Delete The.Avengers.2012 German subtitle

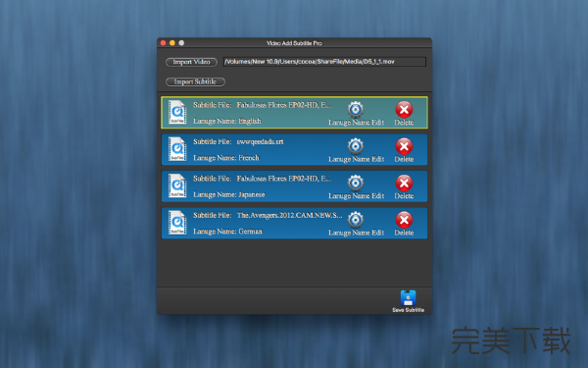(x=404, y=220)
